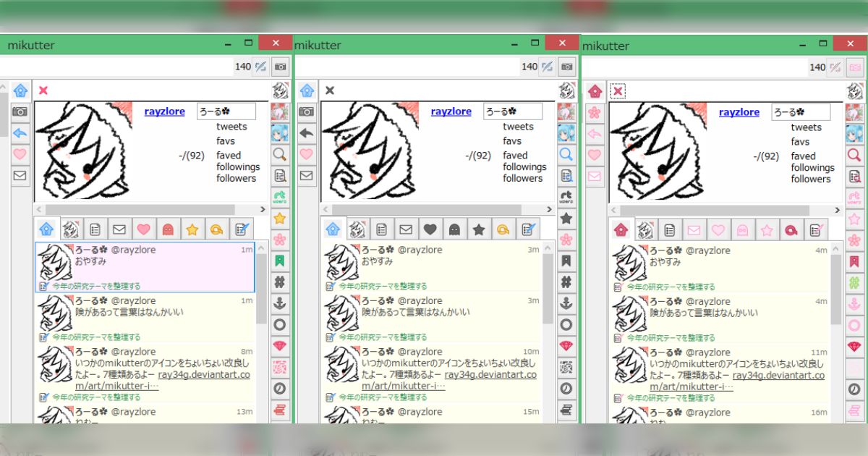Click the blue reply arrow icon in left sidebar

tap(20, 132)
